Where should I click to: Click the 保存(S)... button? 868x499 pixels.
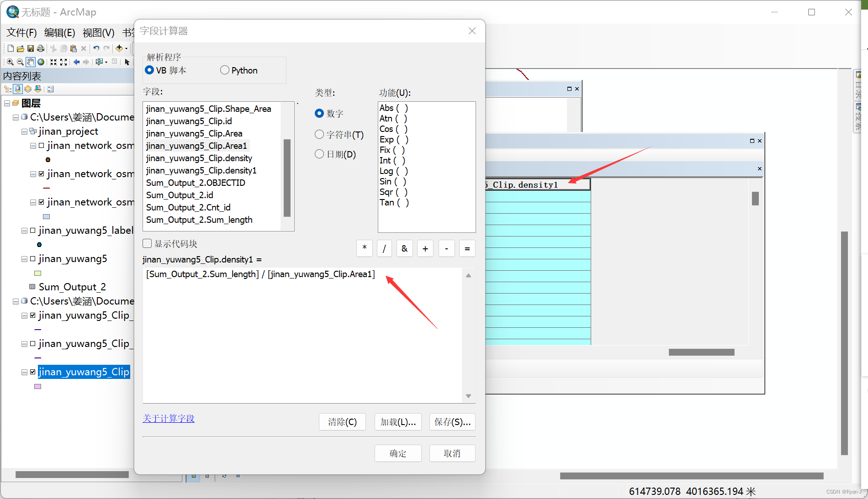point(452,422)
